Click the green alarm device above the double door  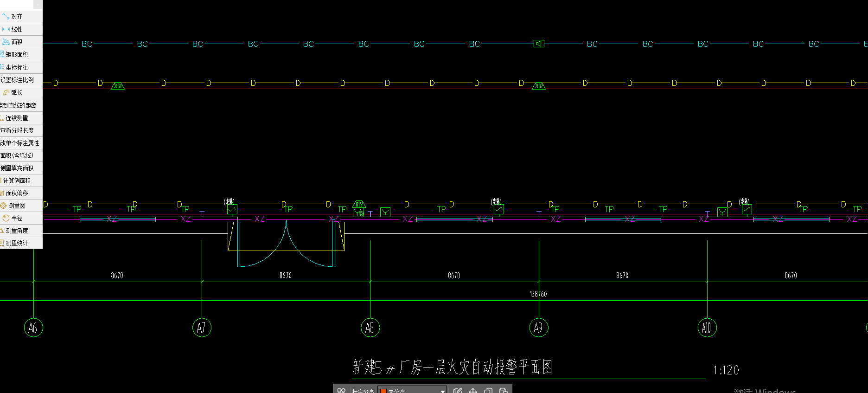tap(359, 204)
